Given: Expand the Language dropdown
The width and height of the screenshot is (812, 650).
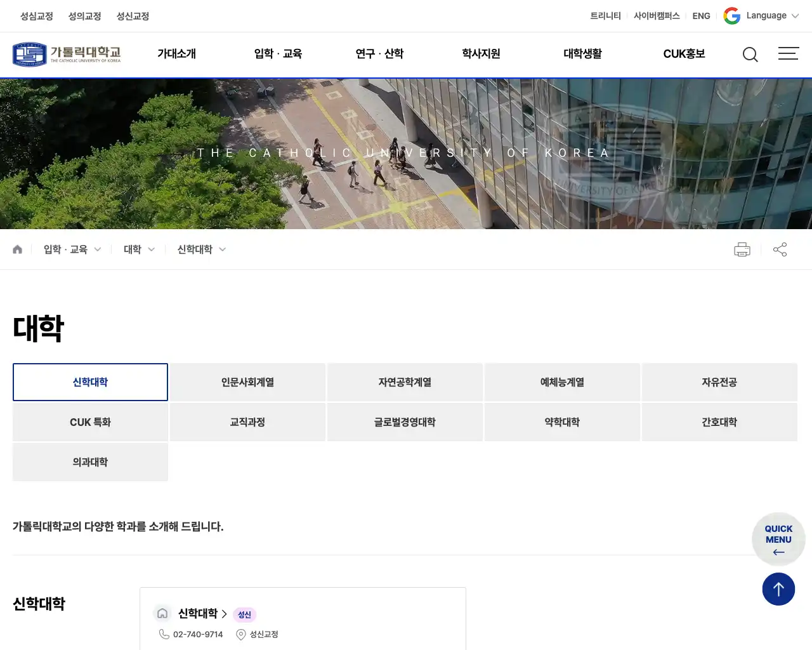Looking at the screenshot, I should pyautogui.click(x=773, y=16).
